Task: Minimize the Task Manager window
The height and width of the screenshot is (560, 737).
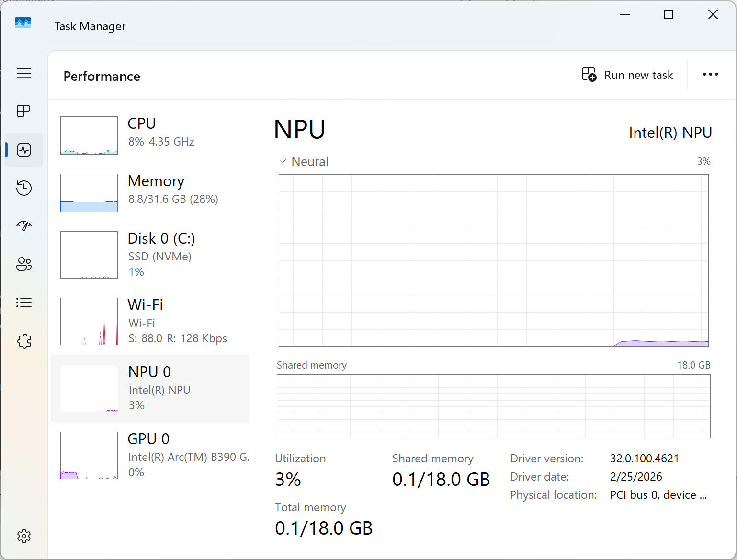Action: 624,15
